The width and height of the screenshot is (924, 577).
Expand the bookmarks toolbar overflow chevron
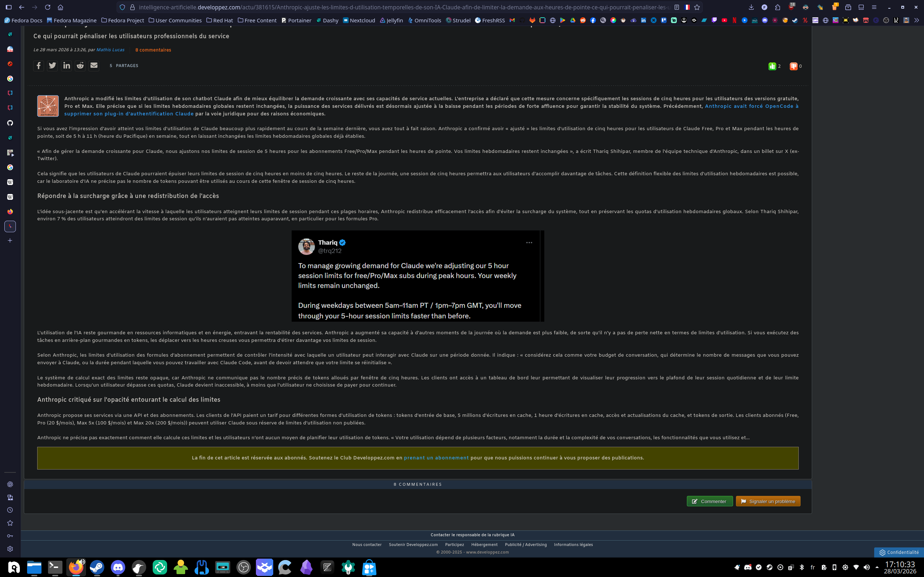click(916, 21)
